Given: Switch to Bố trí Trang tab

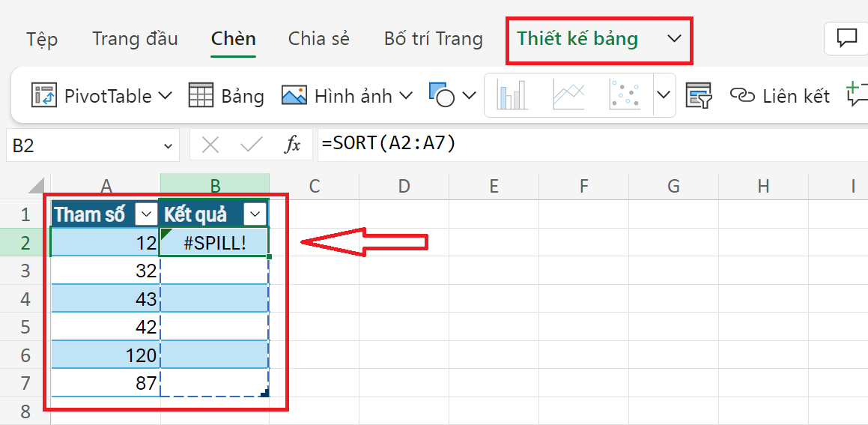Looking at the screenshot, I should pos(434,39).
